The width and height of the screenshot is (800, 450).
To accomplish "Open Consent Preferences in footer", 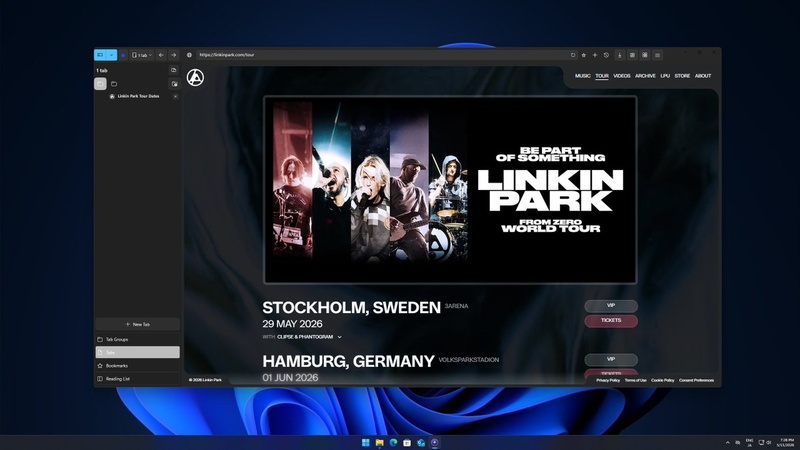I will tap(696, 380).
